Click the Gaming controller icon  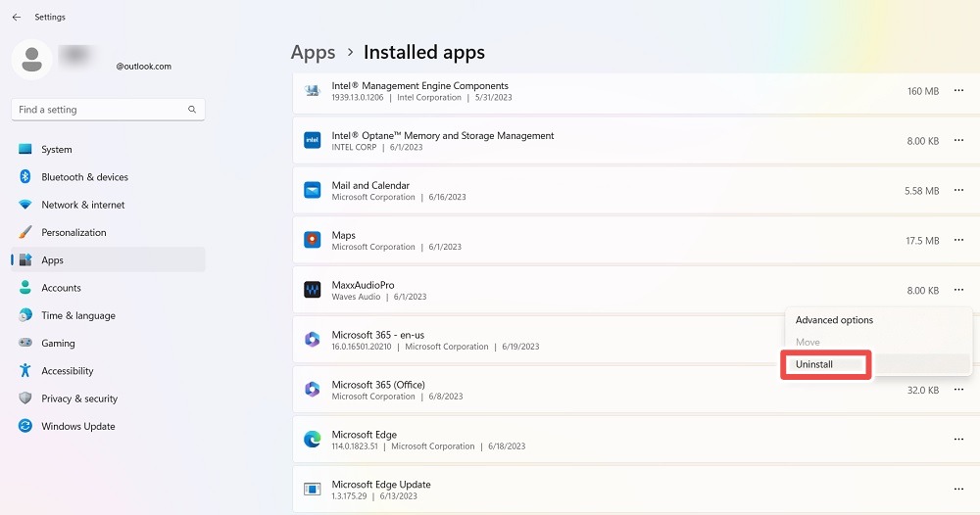coord(25,343)
